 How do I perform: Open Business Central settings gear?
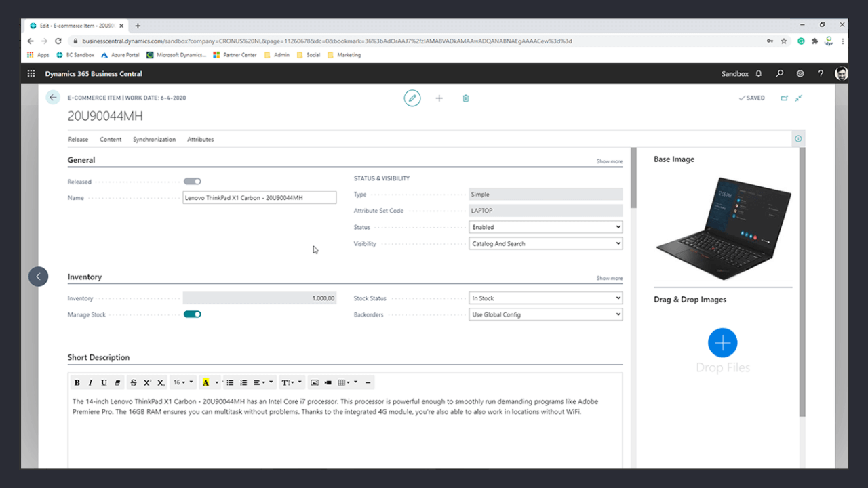[800, 74]
